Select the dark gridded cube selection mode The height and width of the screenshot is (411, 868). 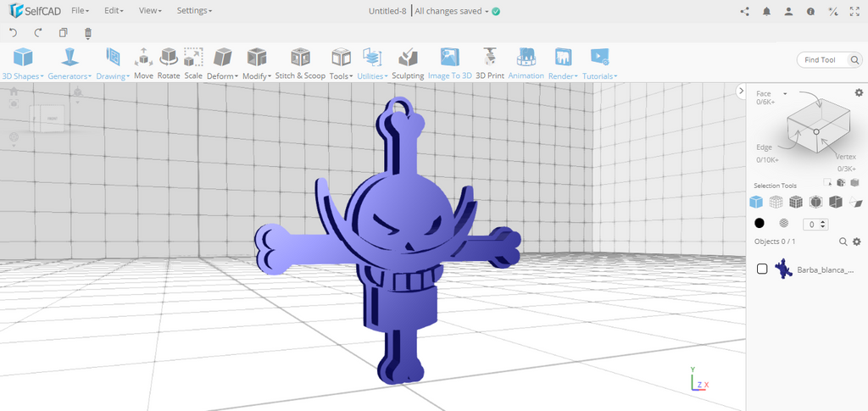click(x=796, y=202)
